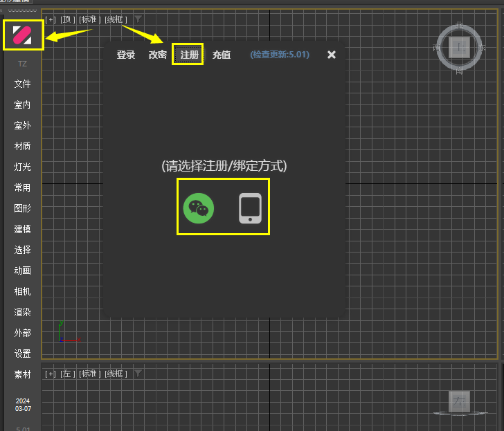Click the 上 face of ViewCube
Screen dimensions: 504x431
pos(459,48)
